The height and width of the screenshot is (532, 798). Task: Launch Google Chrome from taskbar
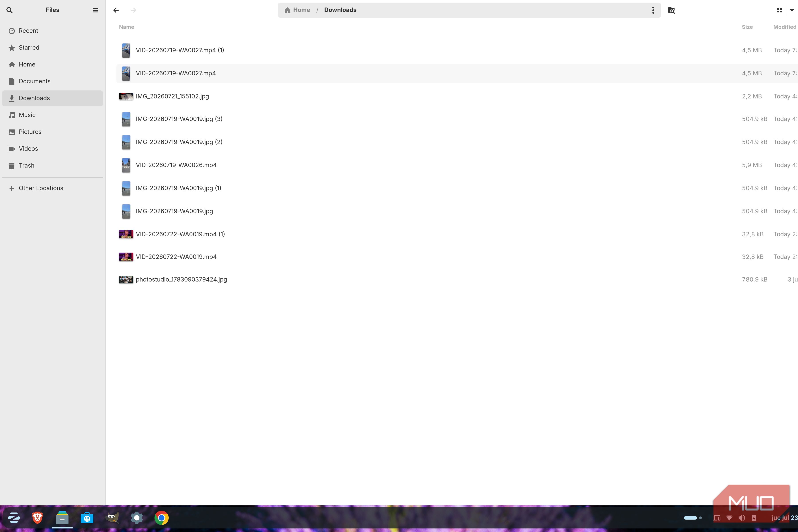pyautogui.click(x=162, y=518)
